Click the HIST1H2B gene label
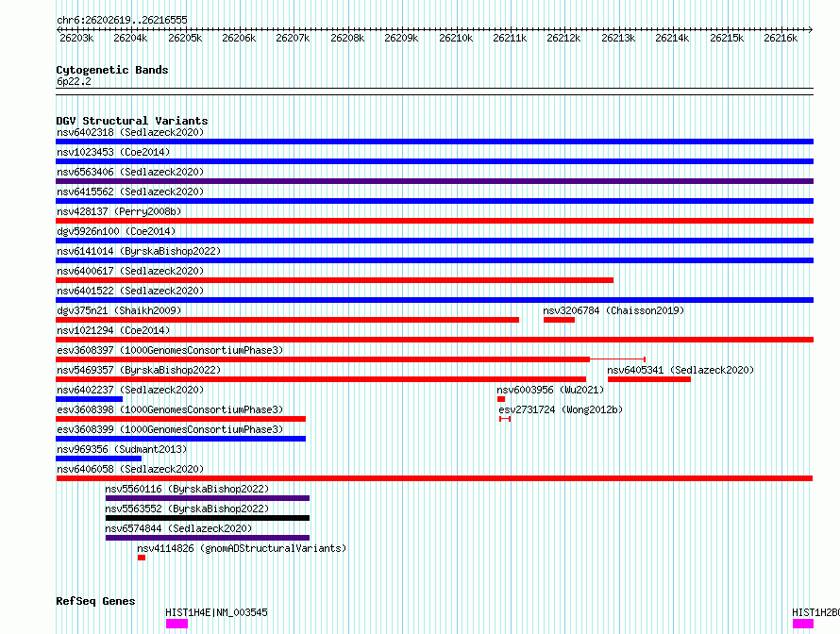The width and height of the screenshot is (840, 634). click(x=815, y=612)
